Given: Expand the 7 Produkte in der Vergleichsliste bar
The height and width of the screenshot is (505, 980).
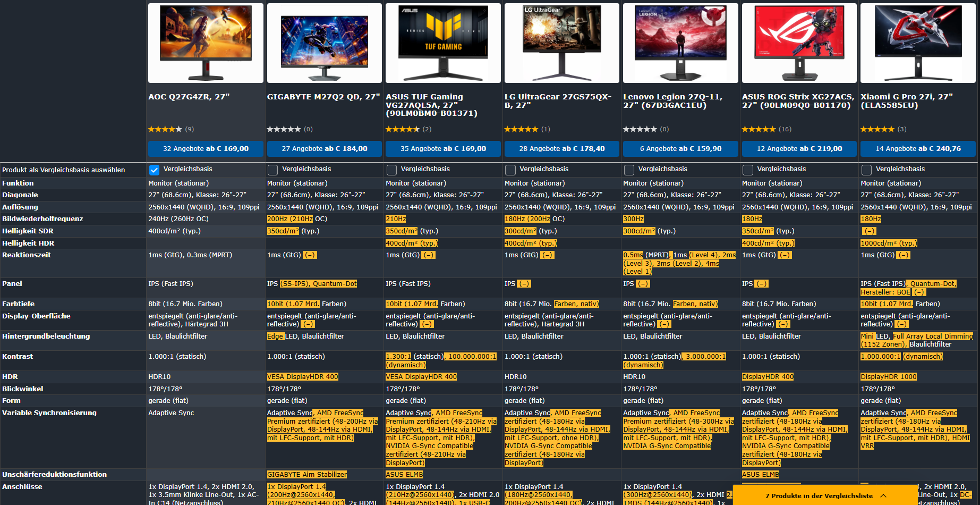Looking at the screenshot, I should point(825,495).
